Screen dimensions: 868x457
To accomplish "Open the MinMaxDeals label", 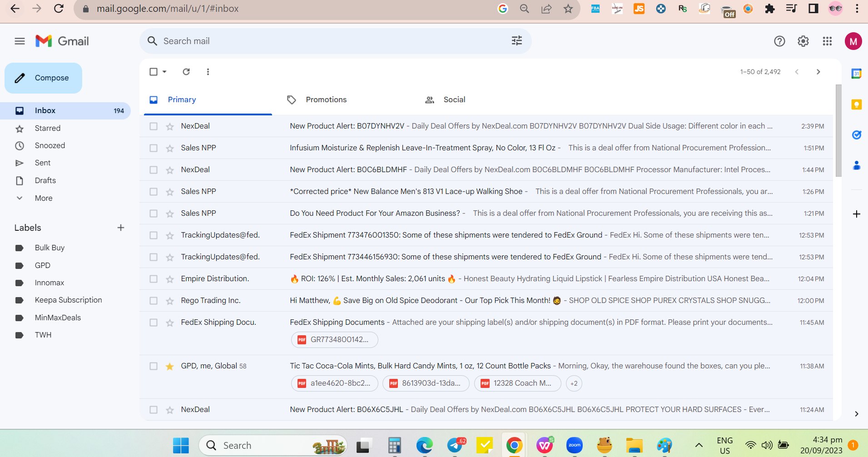I will (x=58, y=318).
